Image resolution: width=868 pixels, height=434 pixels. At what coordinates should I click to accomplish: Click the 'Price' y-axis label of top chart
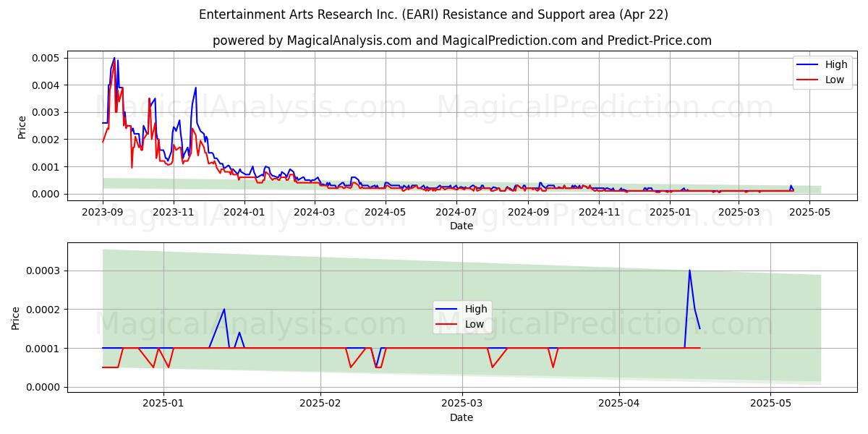click(22, 127)
